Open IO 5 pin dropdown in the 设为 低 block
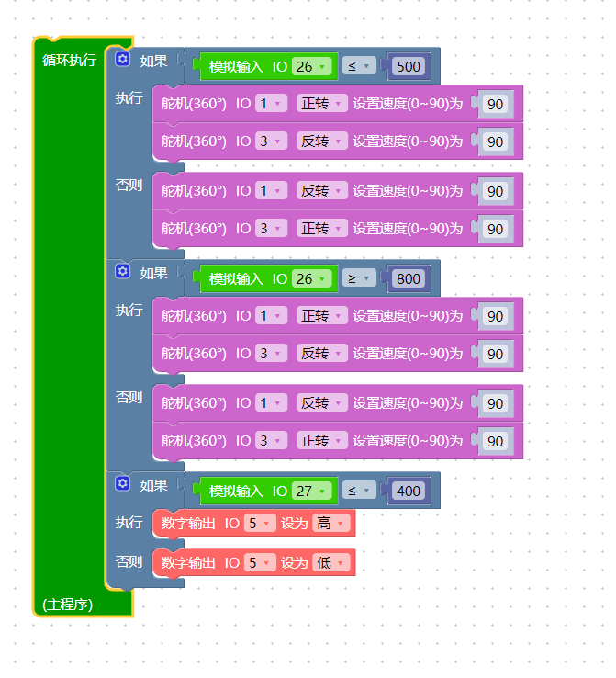 coord(260,562)
